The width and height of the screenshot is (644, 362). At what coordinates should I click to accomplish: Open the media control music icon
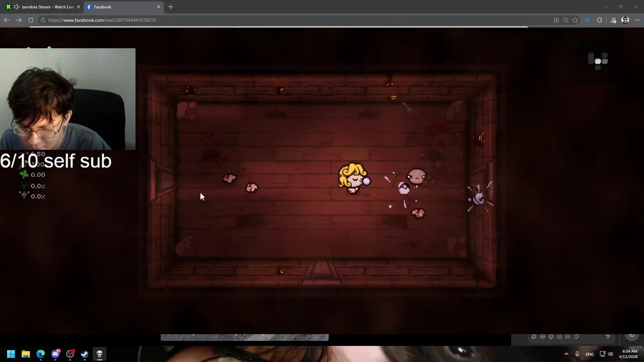tap(613, 20)
